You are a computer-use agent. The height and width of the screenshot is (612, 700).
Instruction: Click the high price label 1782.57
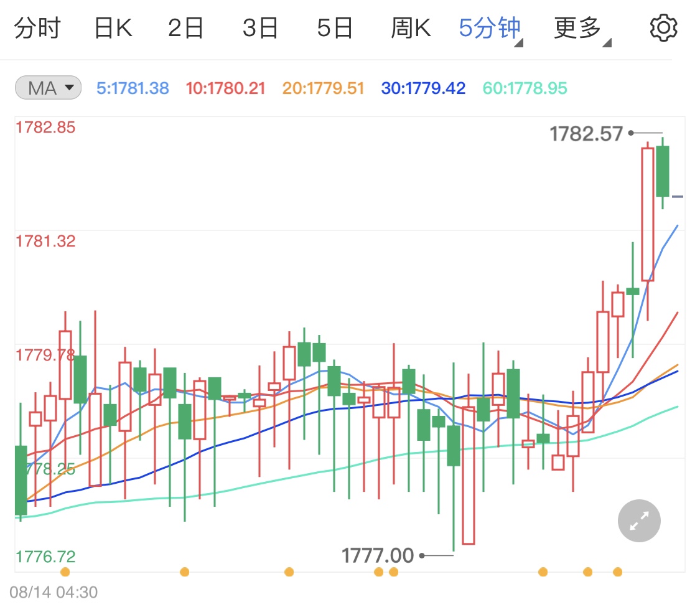(x=586, y=134)
